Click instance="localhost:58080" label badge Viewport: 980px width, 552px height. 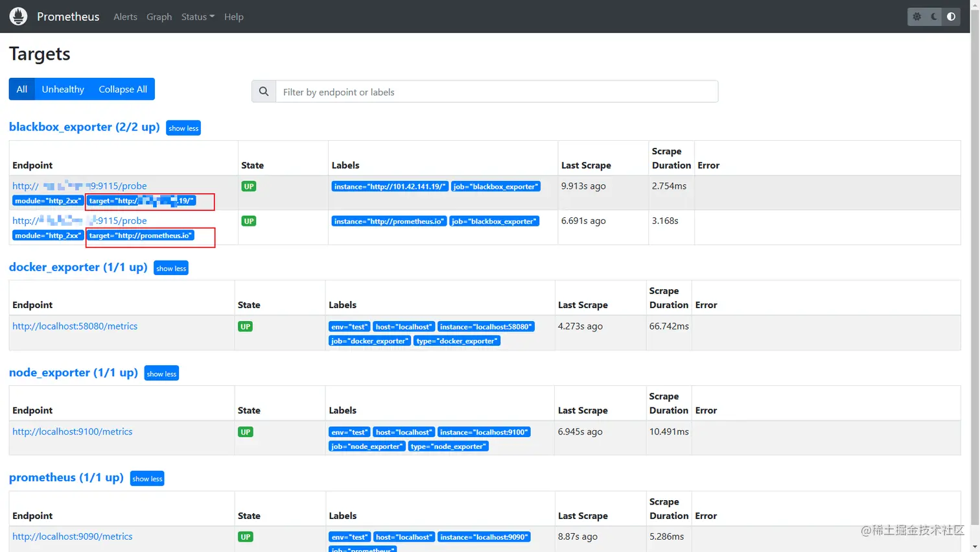click(485, 326)
